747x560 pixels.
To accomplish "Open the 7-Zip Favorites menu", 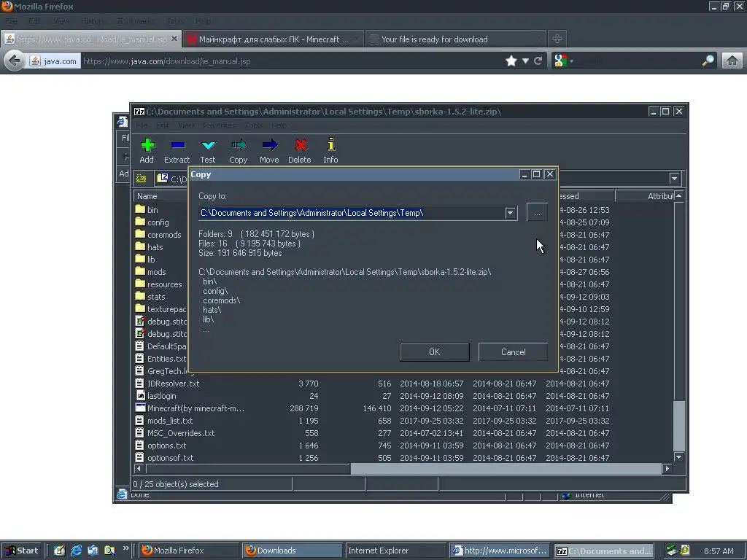I will [x=219, y=125].
